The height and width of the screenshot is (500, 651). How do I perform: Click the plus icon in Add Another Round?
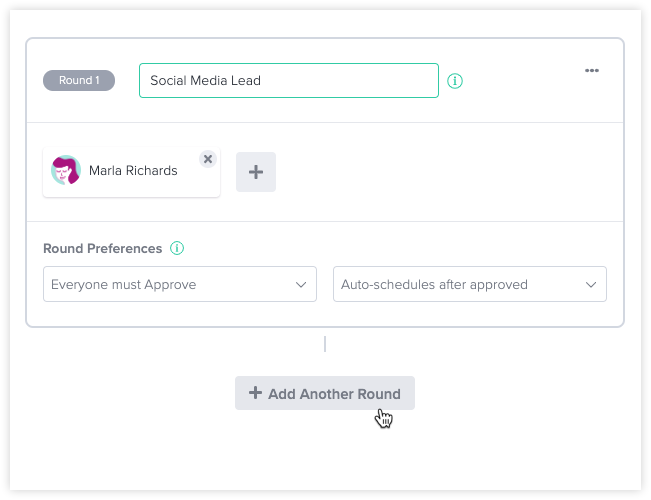pyautogui.click(x=255, y=393)
